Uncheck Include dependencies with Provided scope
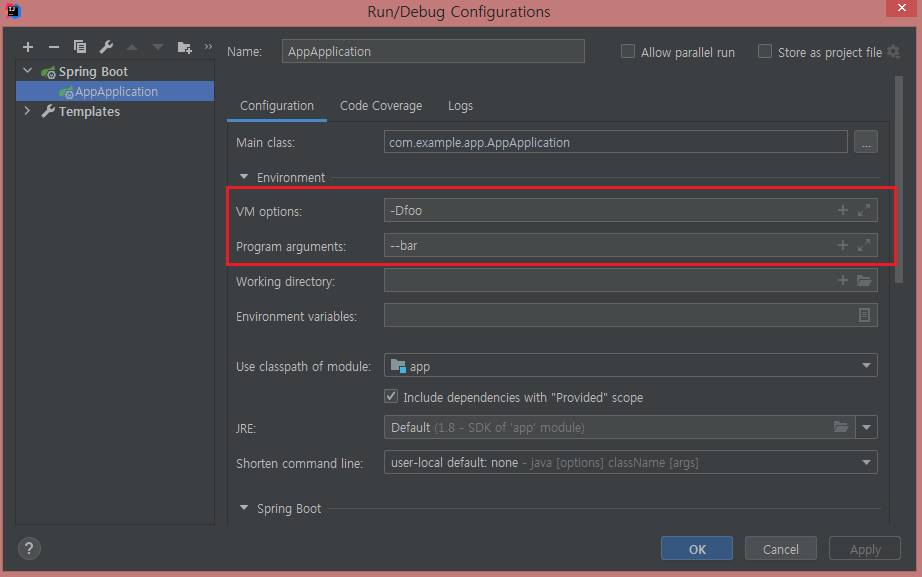 (391, 396)
